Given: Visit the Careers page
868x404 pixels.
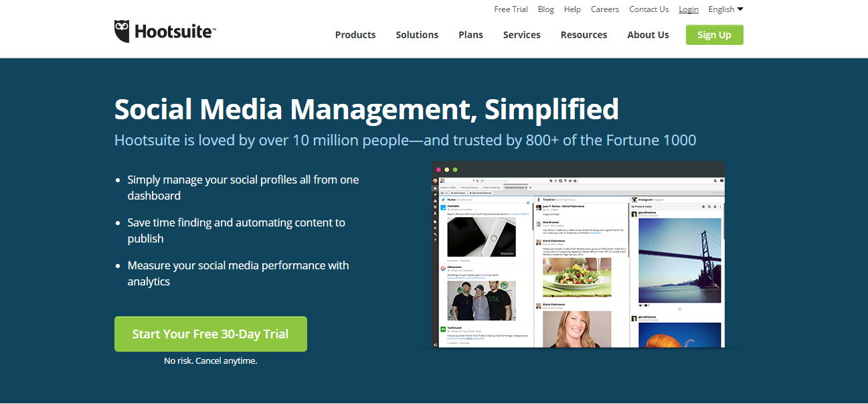Looking at the screenshot, I should [605, 9].
